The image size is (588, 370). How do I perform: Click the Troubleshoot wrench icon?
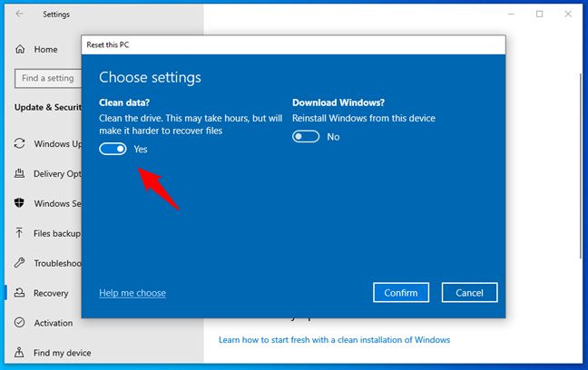pos(19,263)
